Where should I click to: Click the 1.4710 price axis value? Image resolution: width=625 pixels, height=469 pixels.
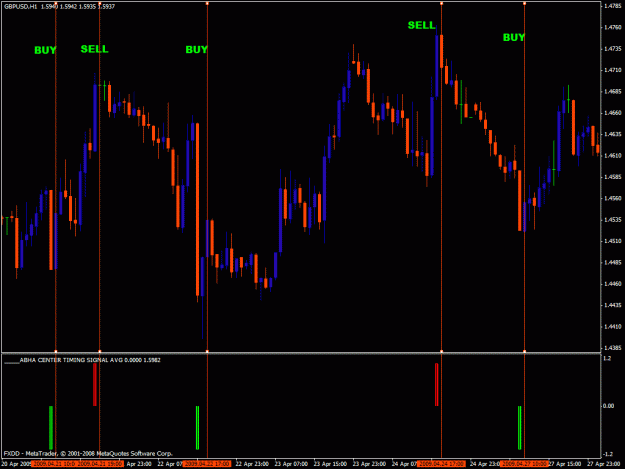[x=613, y=70]
